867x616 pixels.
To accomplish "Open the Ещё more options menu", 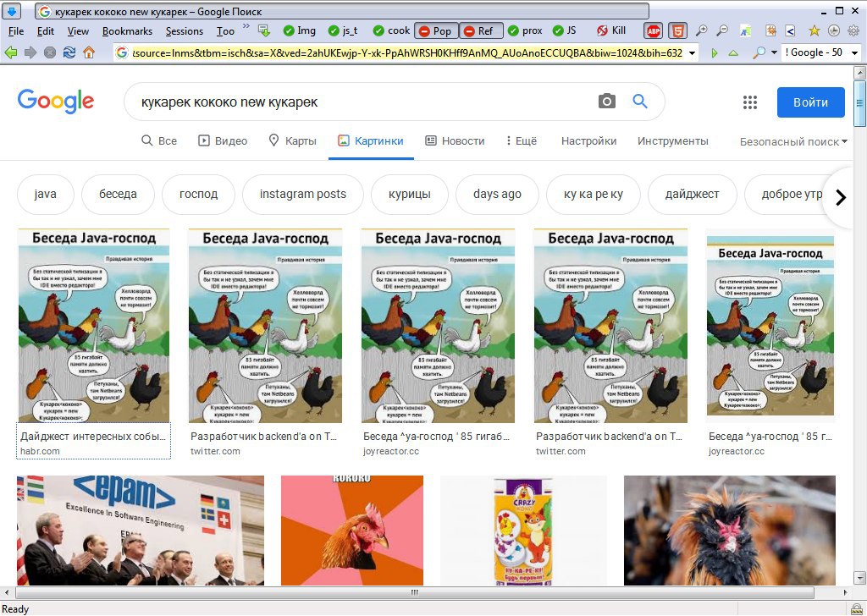I will [x=521, y=140].
